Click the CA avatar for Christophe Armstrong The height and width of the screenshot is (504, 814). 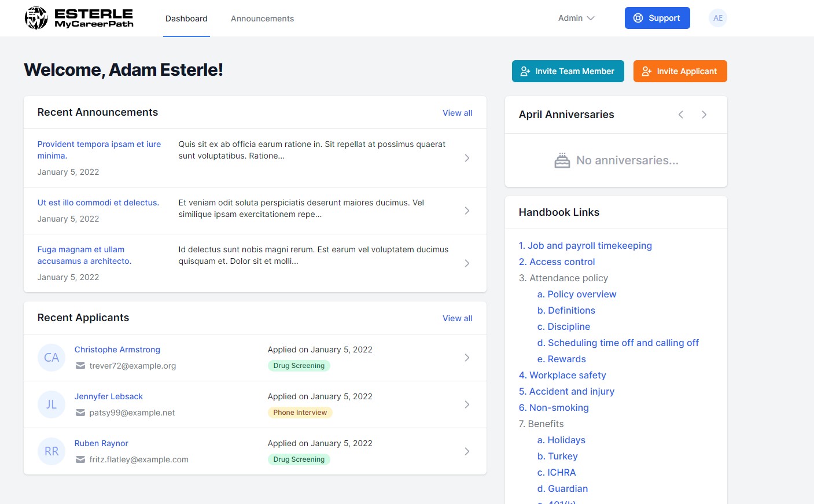coord(51,358)
